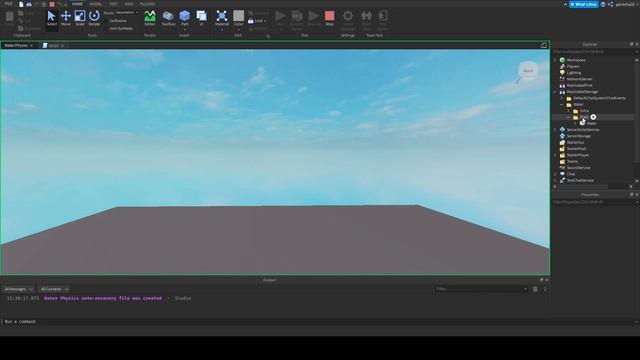The image size is (640, 360).
Task: Switch to the MODEL ribbon tab
Action: tap(96, 4)
